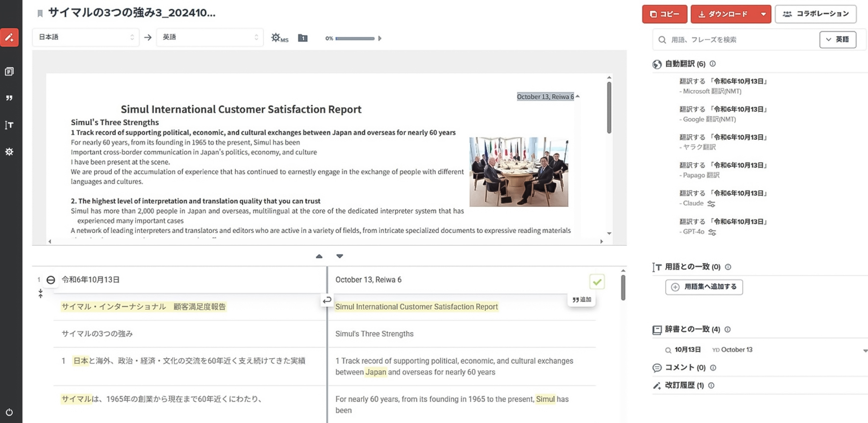The height and width of the screenshot is (423, 868).
Task: Click the merge segments icon below segment number
Action: point(41,294)
